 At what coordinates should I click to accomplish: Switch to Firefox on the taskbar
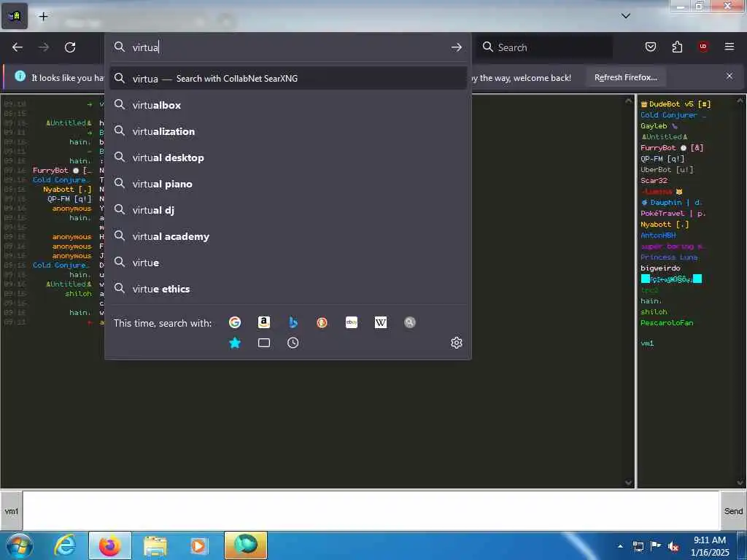pos(109,545)
